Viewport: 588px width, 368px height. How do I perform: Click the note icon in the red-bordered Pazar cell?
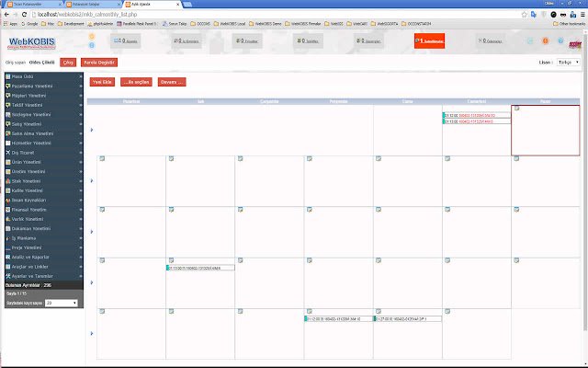coord(516,109)
